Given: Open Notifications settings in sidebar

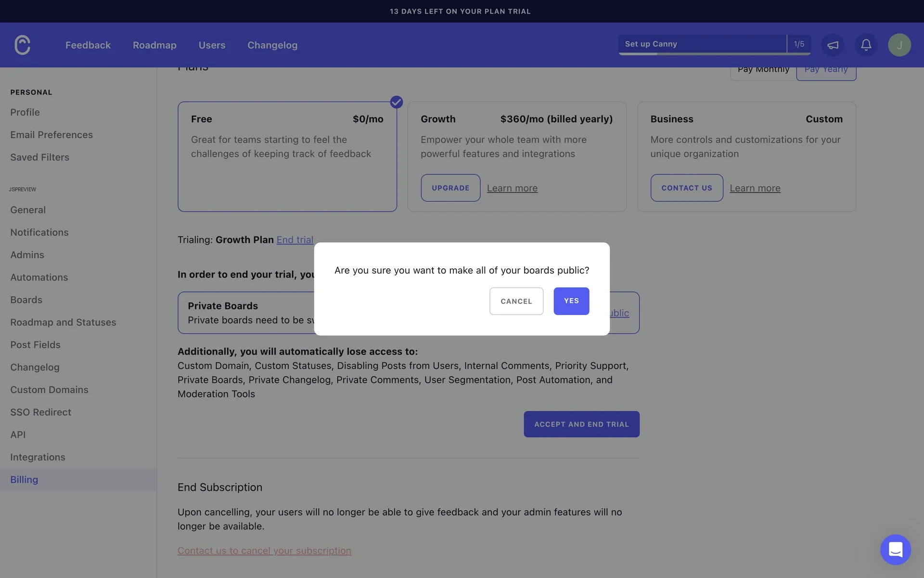Looking at the screenshot, I should pos(39,233).
